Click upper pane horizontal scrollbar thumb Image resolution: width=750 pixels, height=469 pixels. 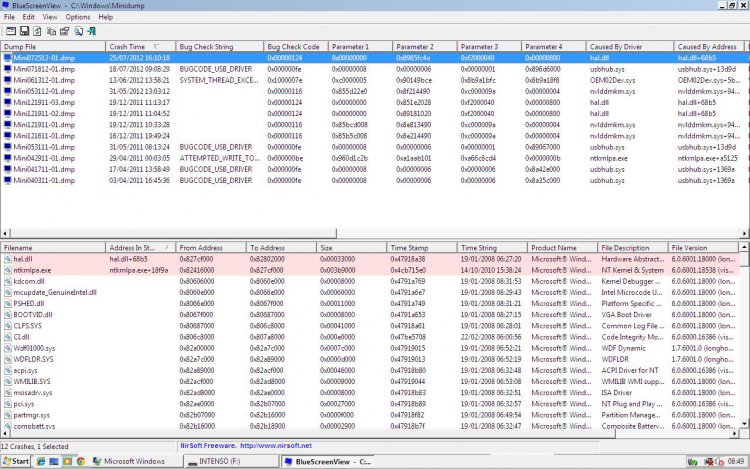[x=173, y=233]
